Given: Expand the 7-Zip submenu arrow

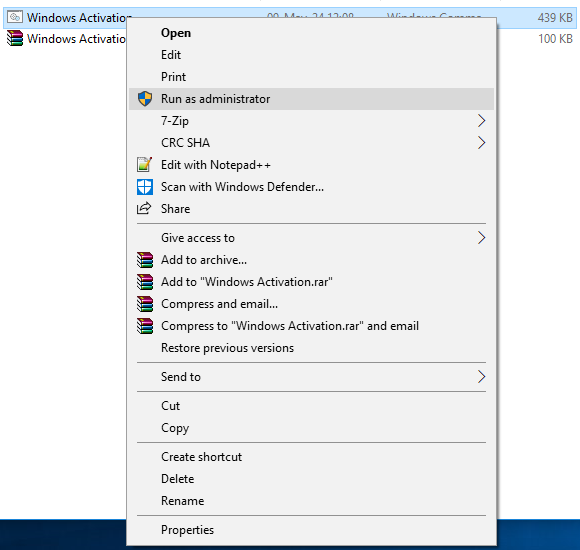Looking at the screenshot, I should tap(481, 121).
